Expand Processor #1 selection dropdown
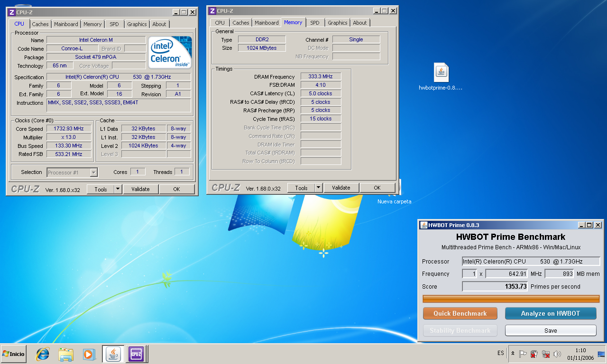This screenshot has width=607, height=364. tap(93, 173)
